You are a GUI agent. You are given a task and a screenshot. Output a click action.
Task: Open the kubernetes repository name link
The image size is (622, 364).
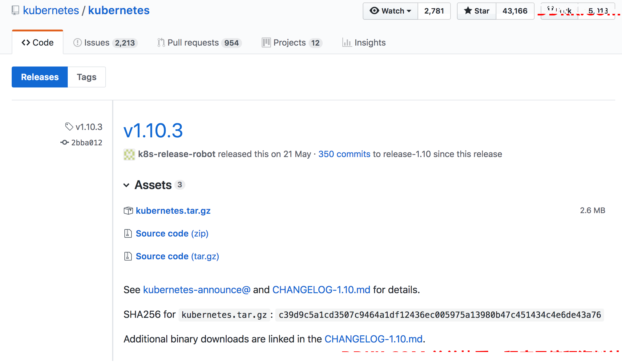click(119, 10)
